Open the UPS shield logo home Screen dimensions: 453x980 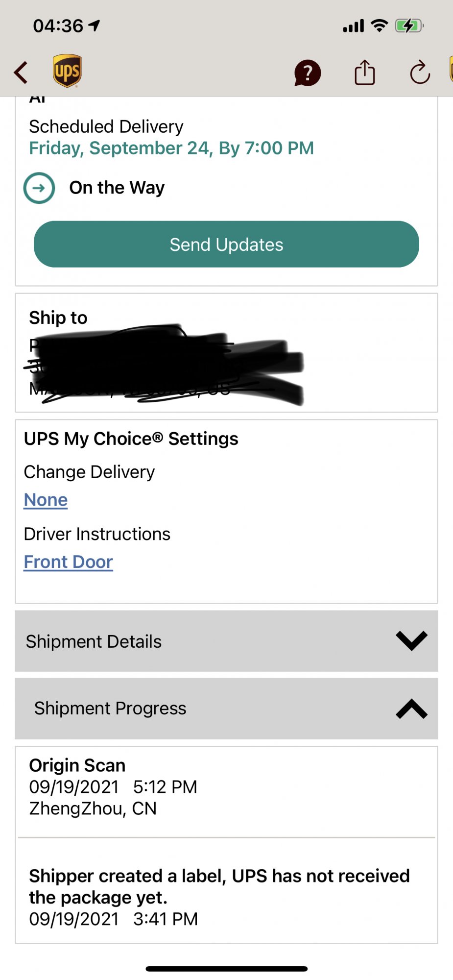67,71
